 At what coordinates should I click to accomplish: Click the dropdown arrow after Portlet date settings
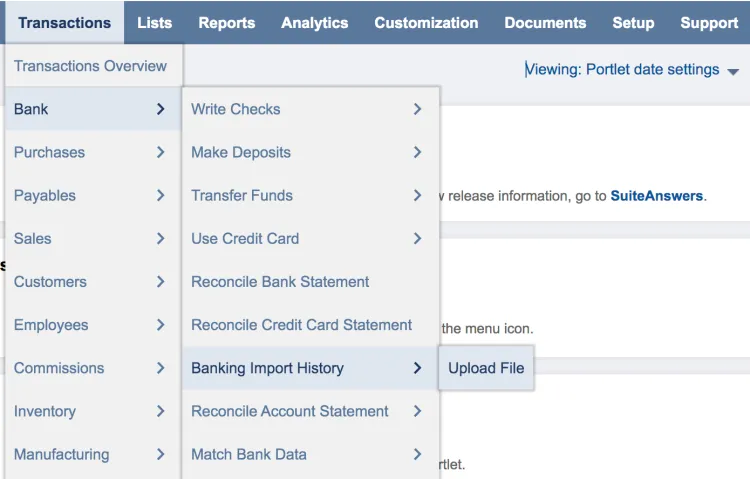point(733,72)
